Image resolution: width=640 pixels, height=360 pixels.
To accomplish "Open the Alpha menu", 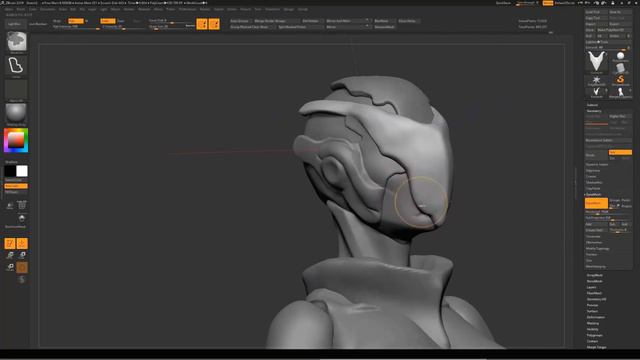I will [x=9, y=9].
